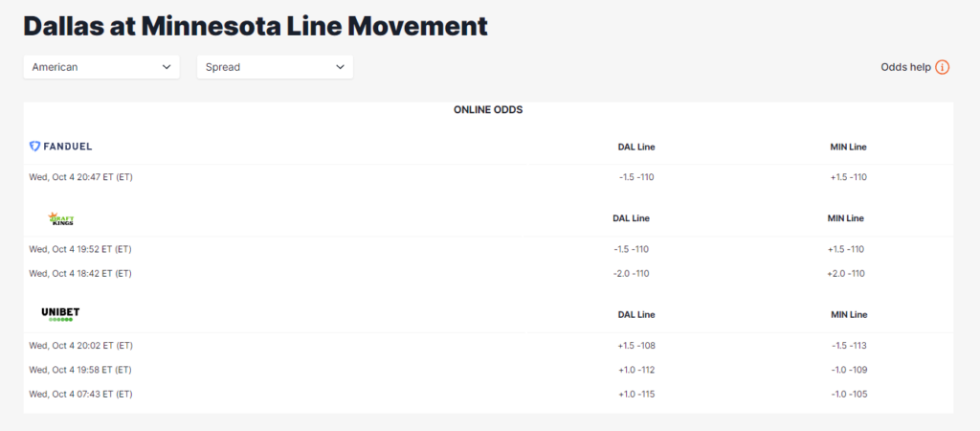Screen dimensions: 980x431
Task: Select Unibet MIN line -1.0 -105
Action: (x=849, y=394)
